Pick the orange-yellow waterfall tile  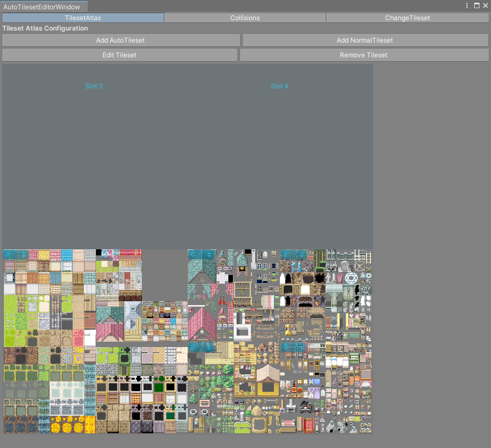coord(90,425)
